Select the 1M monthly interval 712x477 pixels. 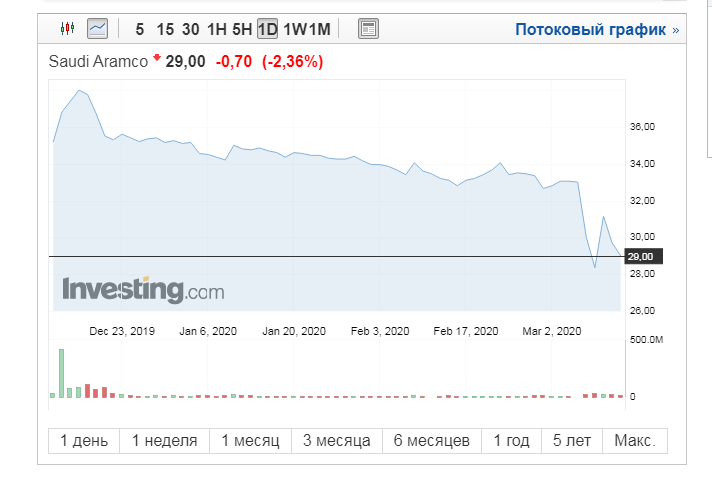pos(318,30)
